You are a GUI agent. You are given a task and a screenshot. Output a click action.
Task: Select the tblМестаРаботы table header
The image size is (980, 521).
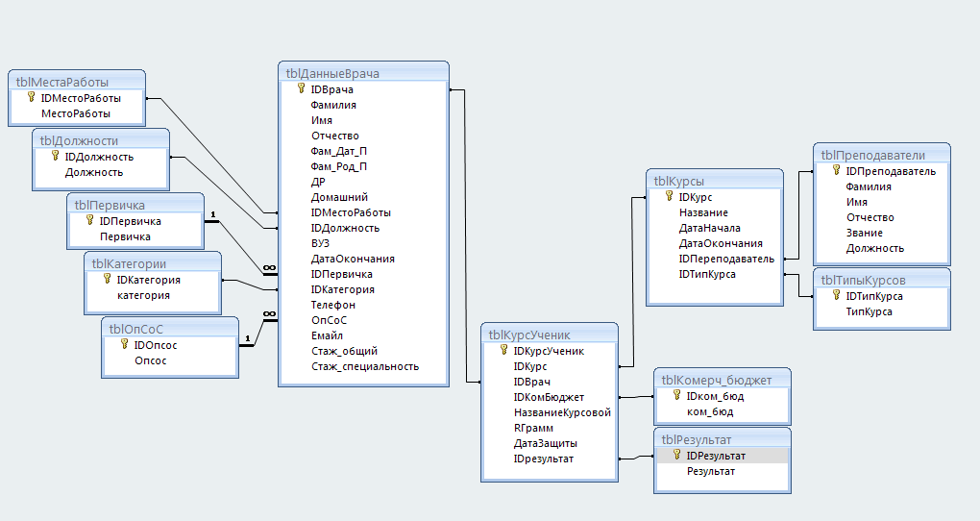pos(77,82)
